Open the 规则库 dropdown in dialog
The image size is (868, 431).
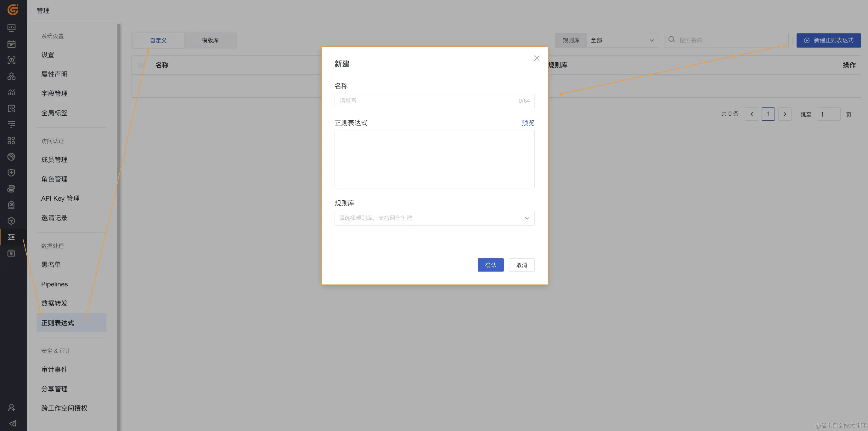[434, 218]
